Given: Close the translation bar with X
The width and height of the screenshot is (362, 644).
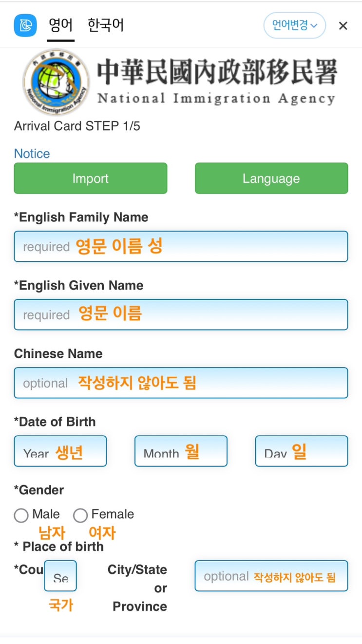Looking at the screenshot, I should coord(343,26).
